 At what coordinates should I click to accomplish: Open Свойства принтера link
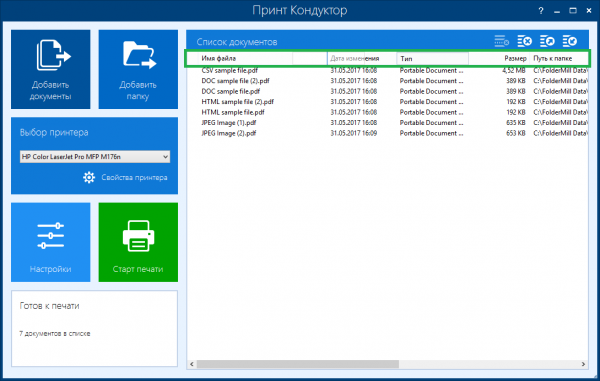[x=134, y=177]
